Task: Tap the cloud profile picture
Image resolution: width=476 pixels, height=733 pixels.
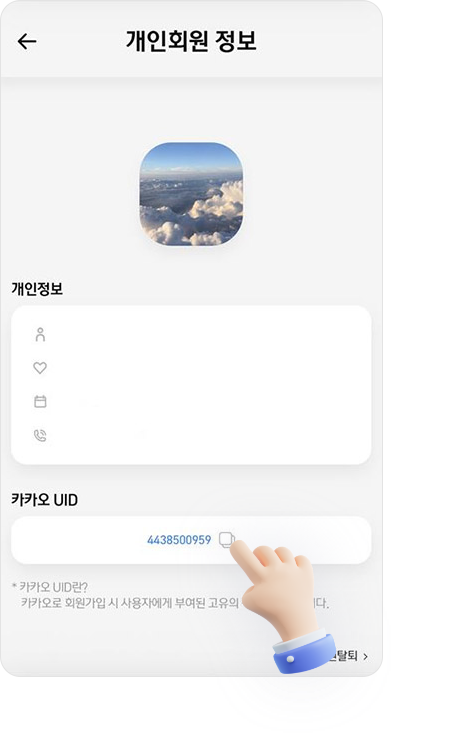Action: pos(191,194)
